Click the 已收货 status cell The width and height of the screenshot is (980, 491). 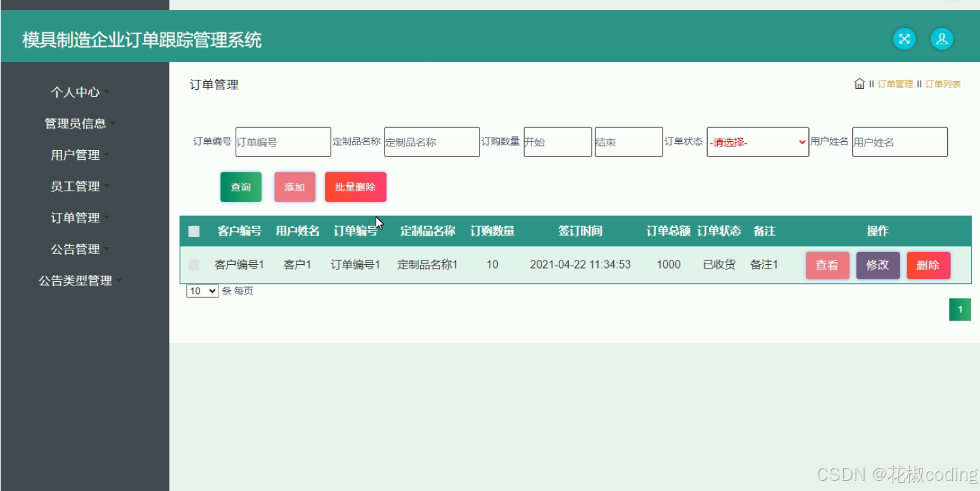click(719, 265)
